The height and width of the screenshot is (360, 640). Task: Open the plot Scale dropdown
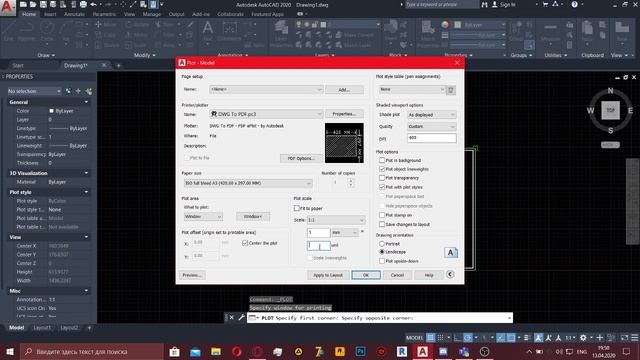[336, 220]
